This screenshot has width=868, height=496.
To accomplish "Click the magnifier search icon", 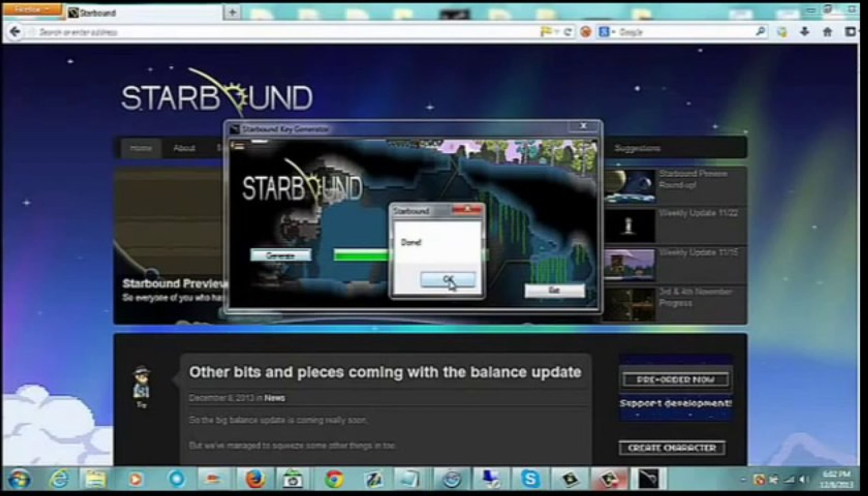I will pos(760,31).
